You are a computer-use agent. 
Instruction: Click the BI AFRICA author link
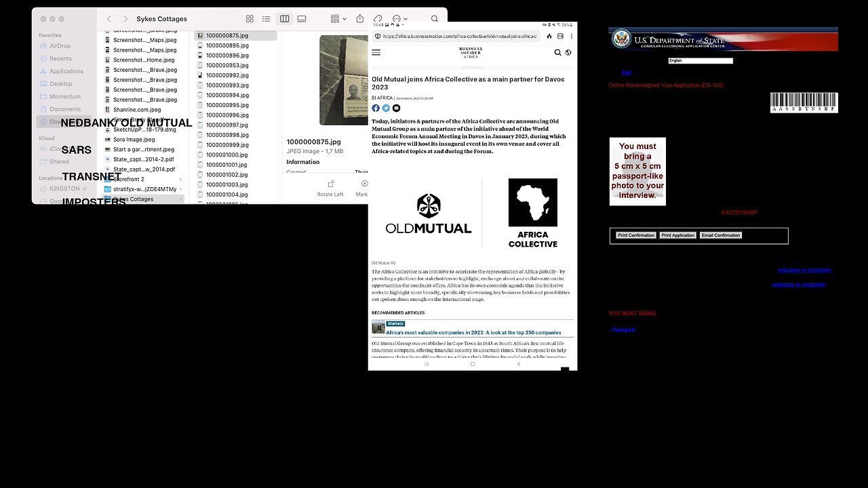tap(382, 98)
